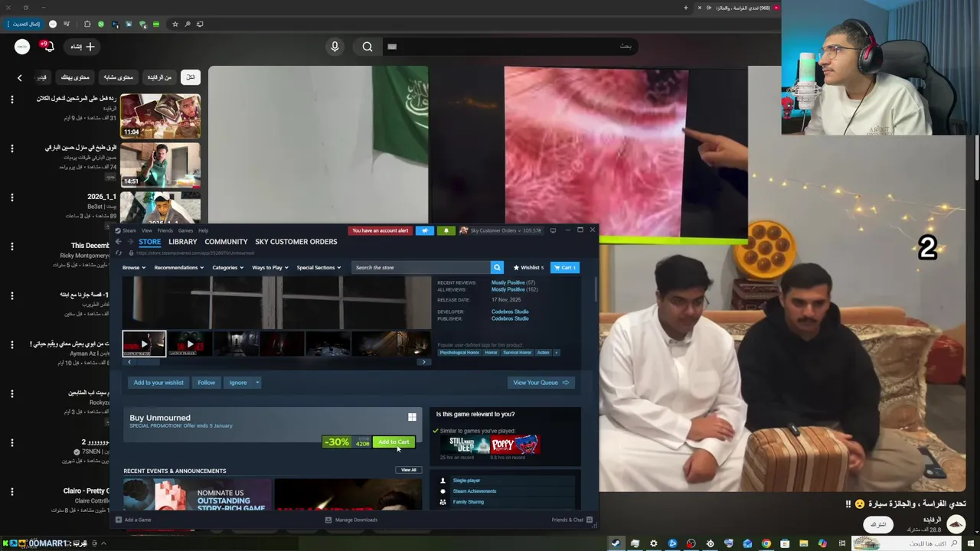
Task: Click Add to Cart for Unmourned
Action: coord(394,442)
